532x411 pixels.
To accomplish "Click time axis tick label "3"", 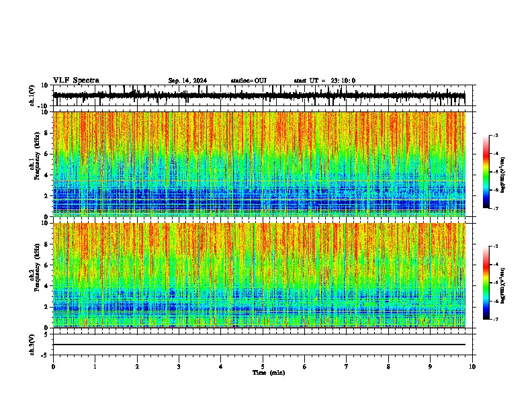I will tap(179, 367).
